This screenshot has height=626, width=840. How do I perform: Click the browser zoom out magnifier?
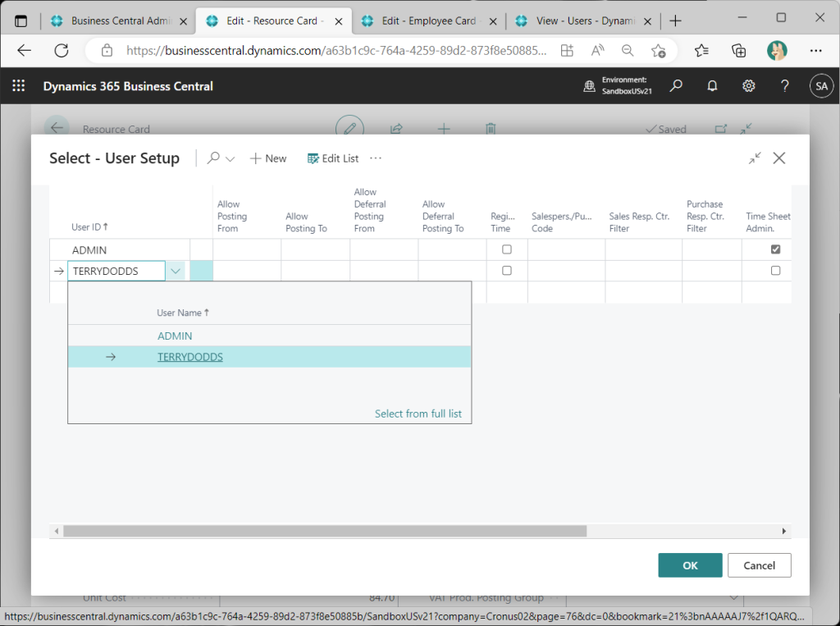point(628,51)
